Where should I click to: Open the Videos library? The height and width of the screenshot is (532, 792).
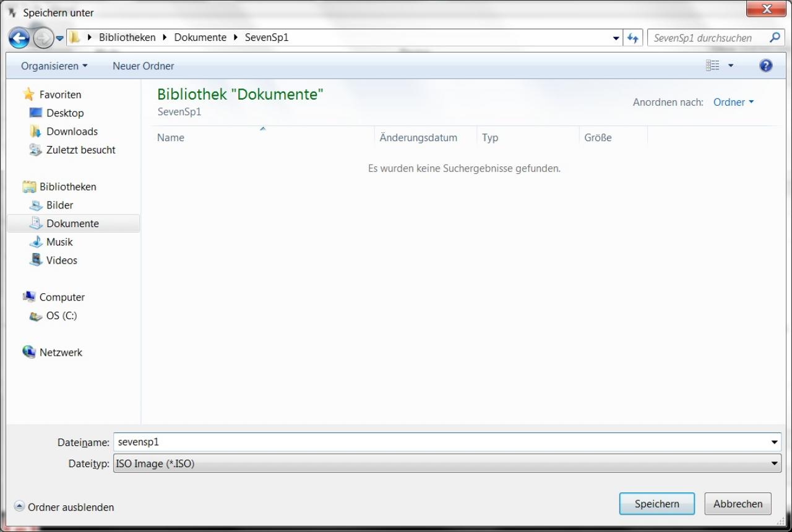pos(62,260)
